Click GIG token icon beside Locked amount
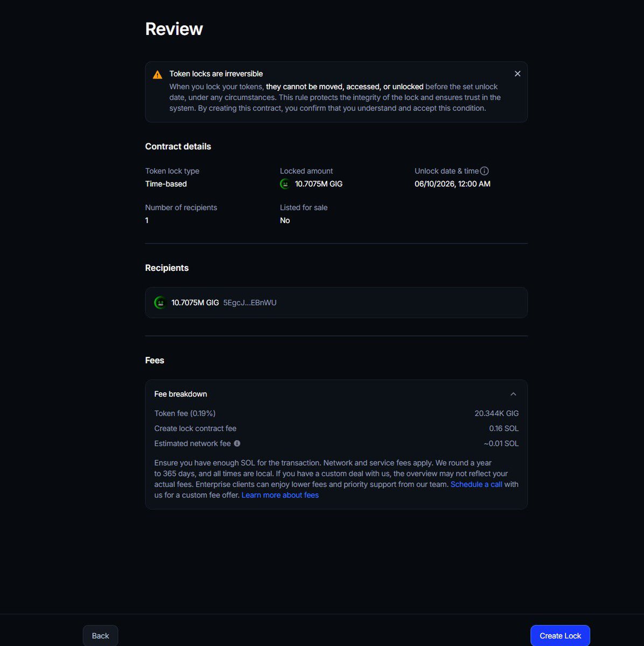Viewport: 644px width, 646px height. click(x=285, y=184)
